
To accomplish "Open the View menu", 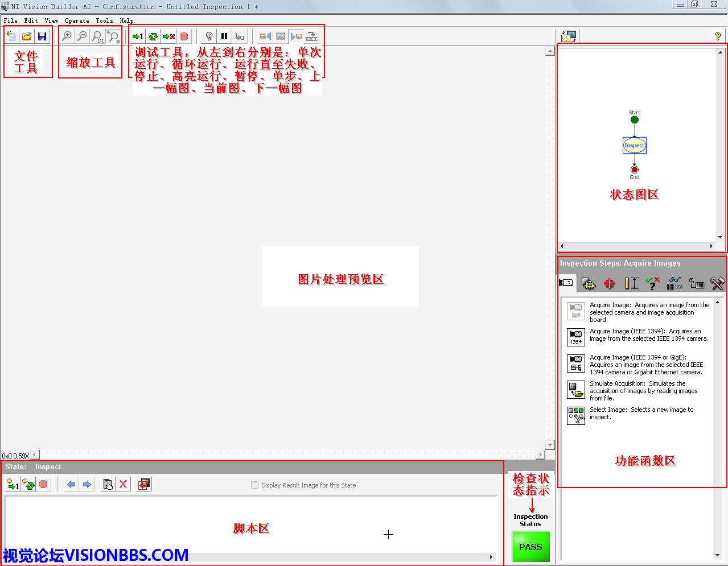I will (x=52, y=20).
